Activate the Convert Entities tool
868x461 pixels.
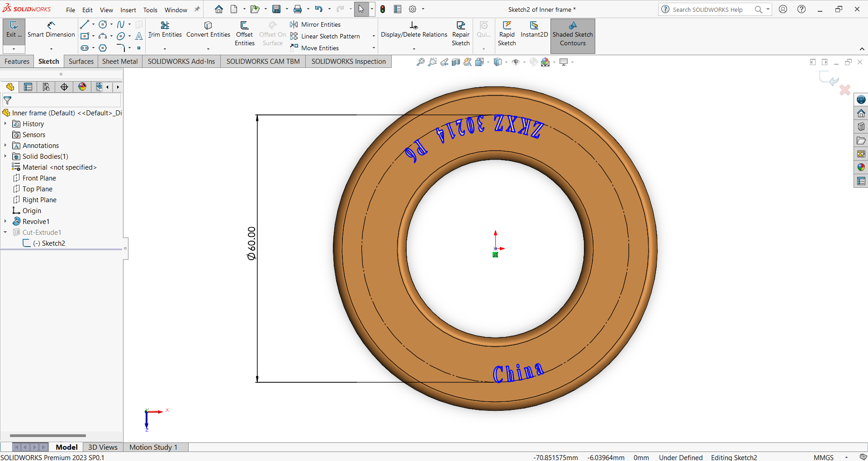tap(208, 29)
